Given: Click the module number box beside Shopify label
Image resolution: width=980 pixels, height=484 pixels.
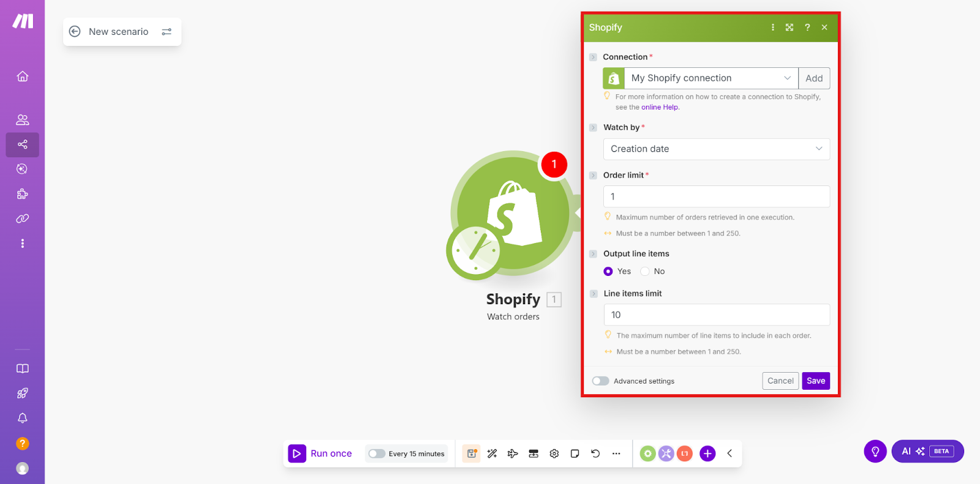Looking at the screenshot, I should click(554, 300).
